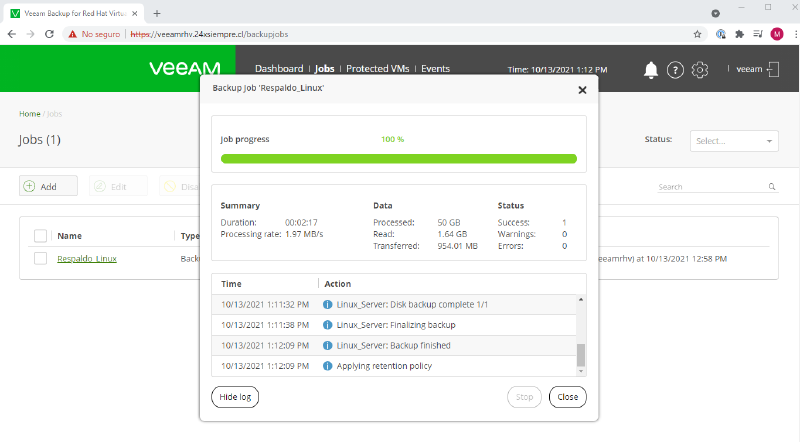Screen dimensions: 800x442
Task: Click the Hide log button
Action: click(235, 397)
